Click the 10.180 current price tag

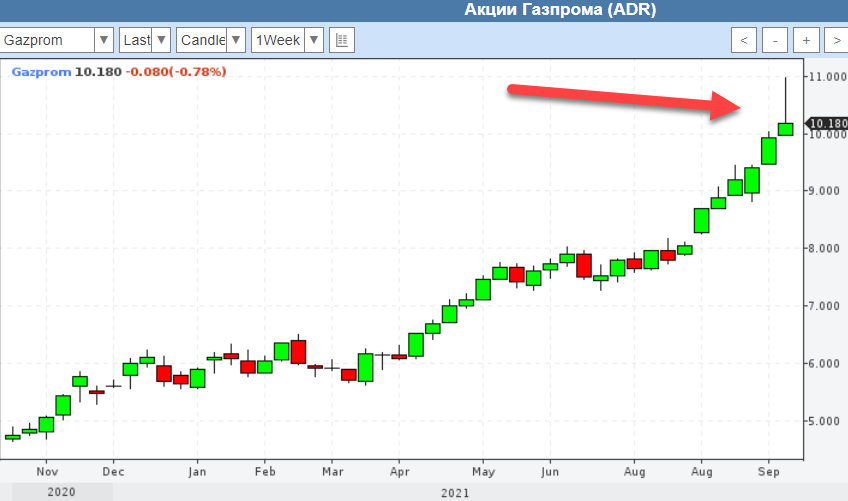(x=825, y=124)
